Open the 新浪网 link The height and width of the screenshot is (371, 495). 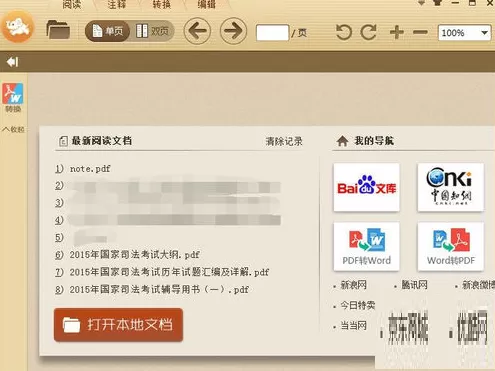[353, 285]
